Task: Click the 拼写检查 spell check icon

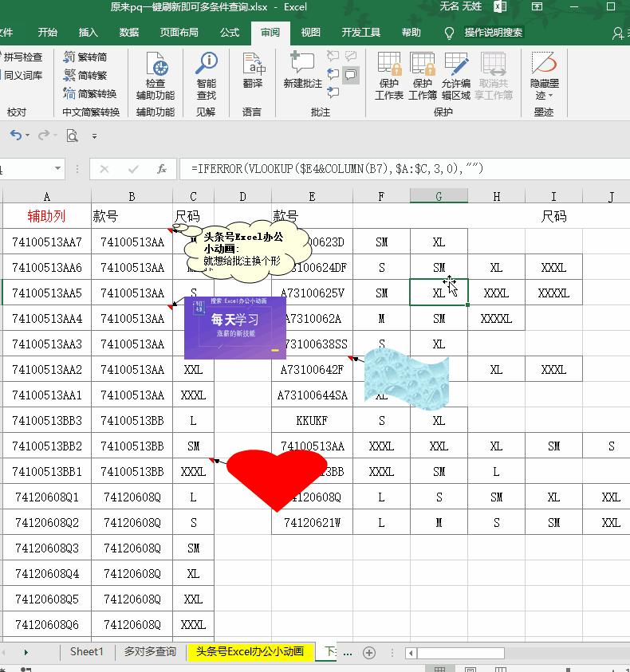Action: coord(22,57)
